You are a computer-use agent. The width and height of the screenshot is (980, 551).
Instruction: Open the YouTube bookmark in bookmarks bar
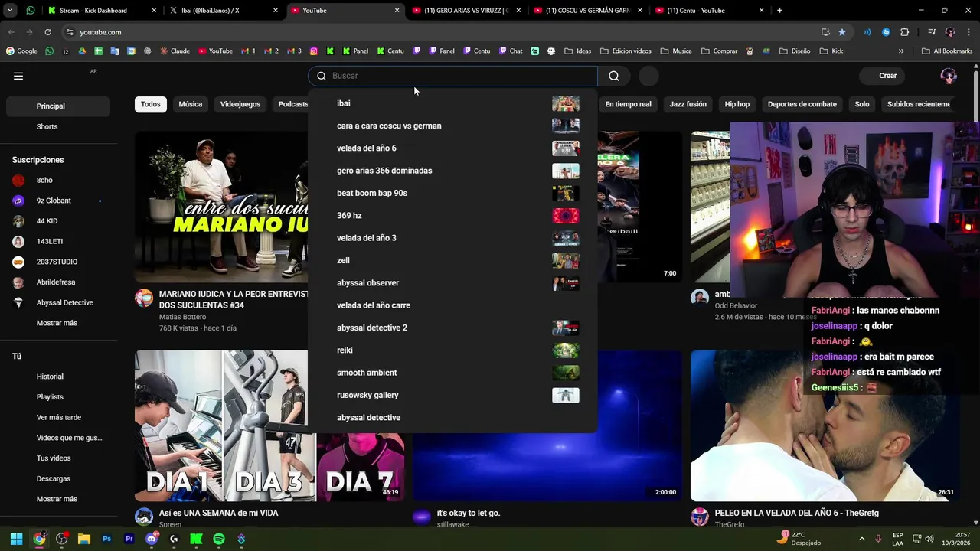click(215, 51)
